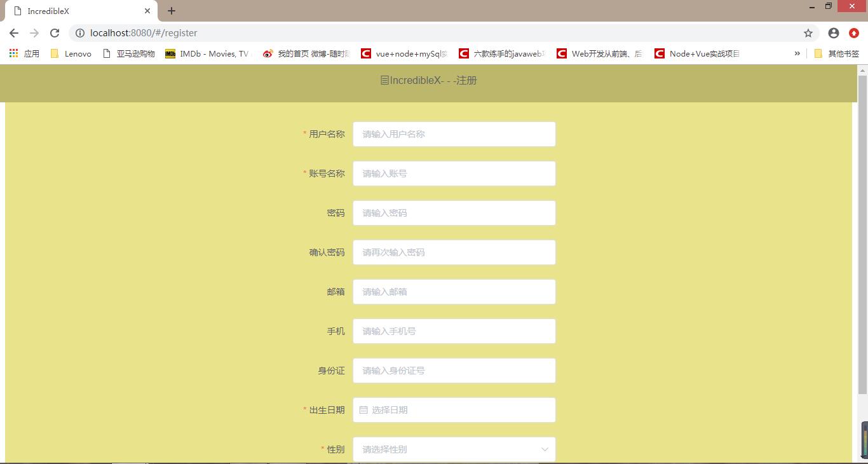Open the 应用 apps shortcut
Viewport: 868px width, 464px height.
(24, 54)
